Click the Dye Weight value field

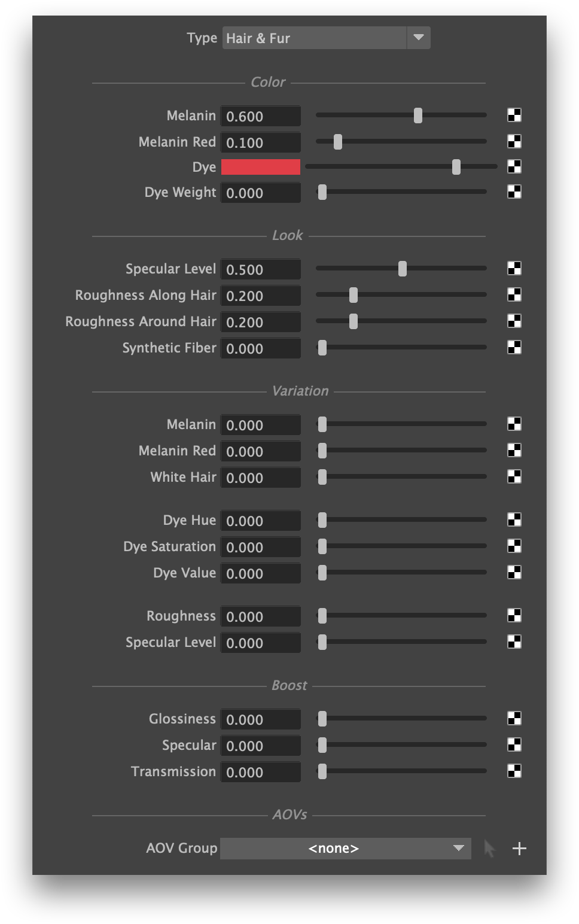pyautogui.click(x=261, y=193)
